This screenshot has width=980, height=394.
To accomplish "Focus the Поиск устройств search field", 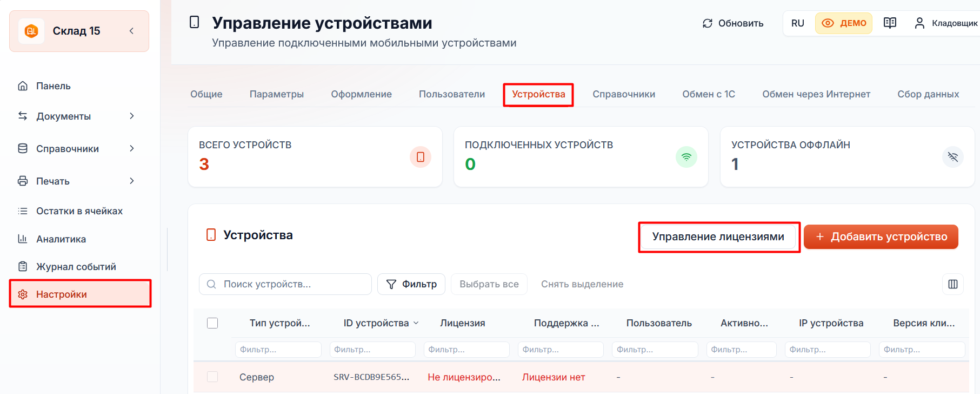I will pos(285,284).
